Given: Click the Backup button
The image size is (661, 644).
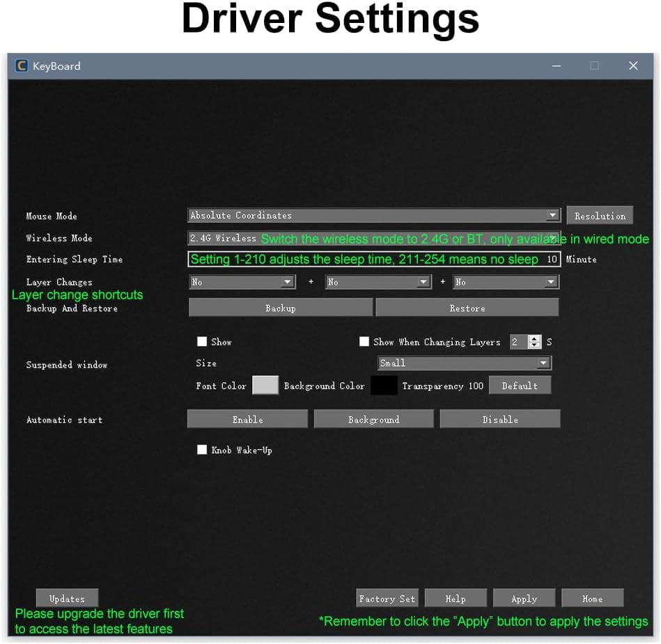Looking at the screenshot, I should 281,308.
